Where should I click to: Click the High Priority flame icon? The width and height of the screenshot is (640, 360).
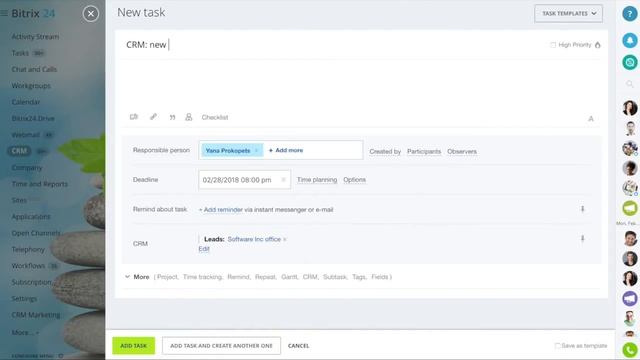[598, 45]
